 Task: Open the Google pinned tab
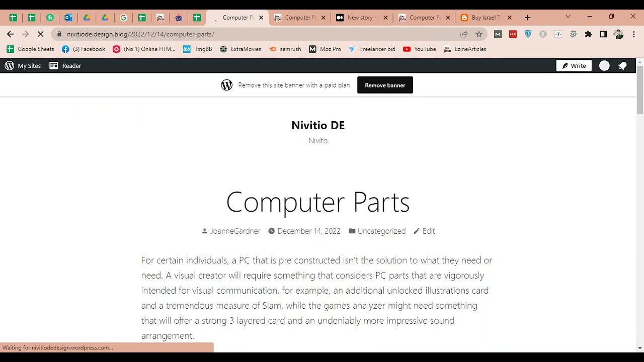[x=123, y=18]
